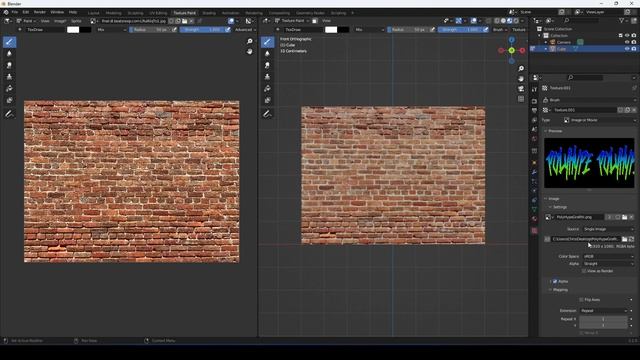Reload image icon beside file path
The height and width of the screenshot is (360, 640).
[x=631, y=239]
